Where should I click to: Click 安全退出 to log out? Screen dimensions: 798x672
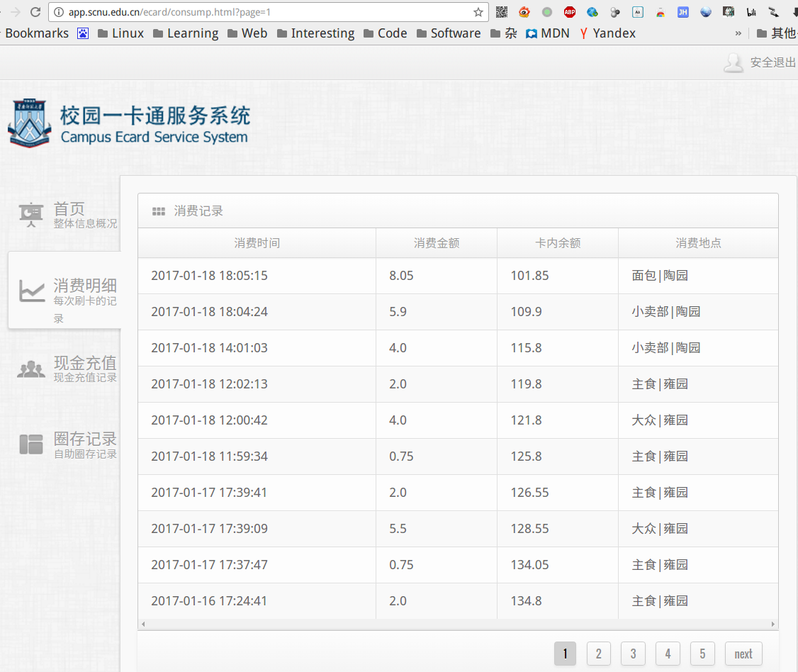772,62
